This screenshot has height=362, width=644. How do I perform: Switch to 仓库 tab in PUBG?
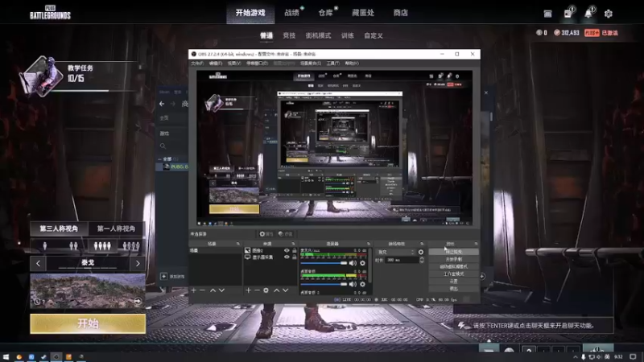pyautogui.click(x=326, y=13)
